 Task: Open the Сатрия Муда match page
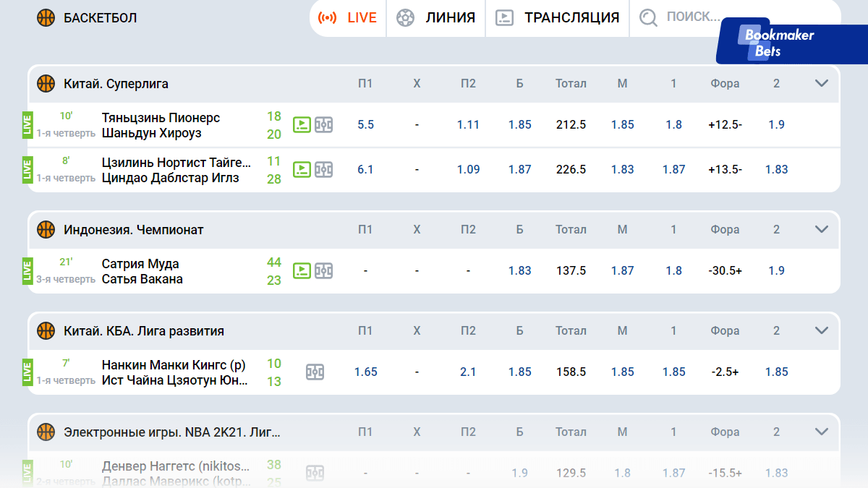click(x=141, y=265)
